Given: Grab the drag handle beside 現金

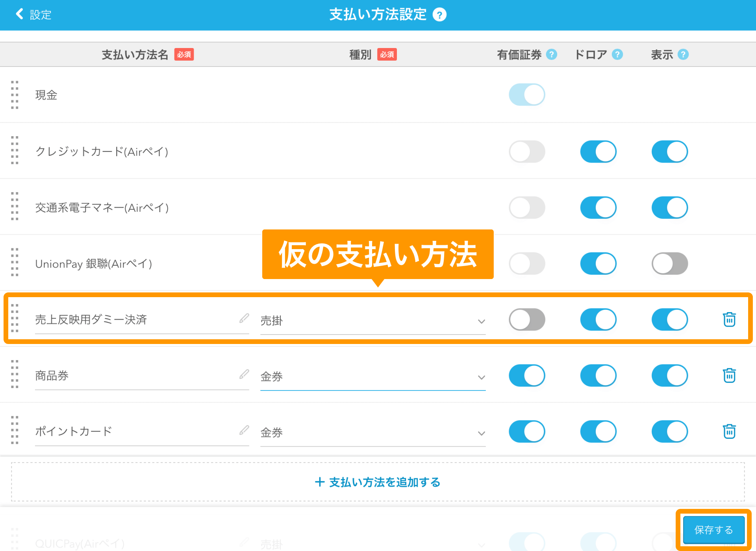Looking at the screenshot, I should coord(15,95).
